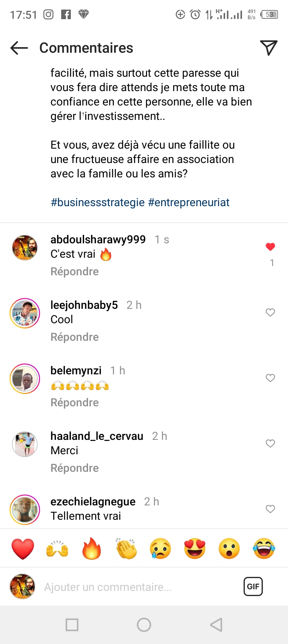Screen dimensions: 288x644
Task: Reply to abdoulsharawy999's comment
Action: pos(74,272)
